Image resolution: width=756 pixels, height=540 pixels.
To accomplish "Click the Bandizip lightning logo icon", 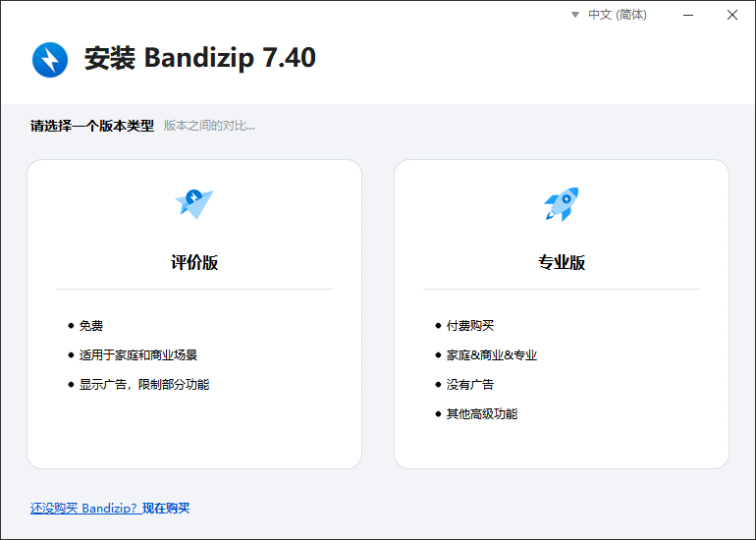I will (x=50, y=60).
